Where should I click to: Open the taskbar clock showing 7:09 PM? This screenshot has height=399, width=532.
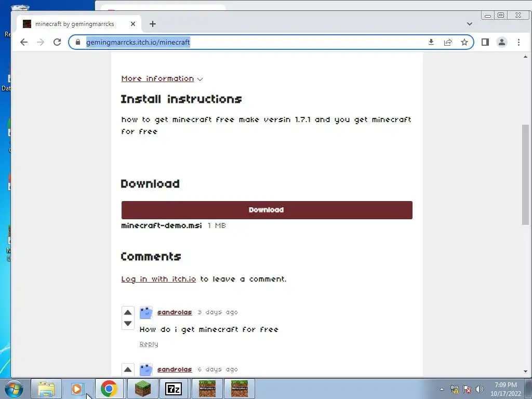click(x=506, y=389)
